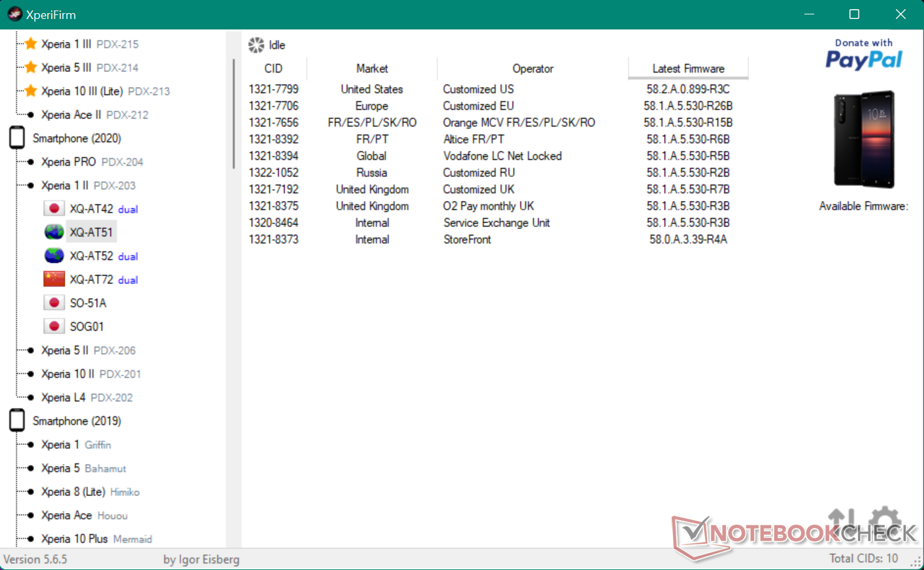Click the star icon beside Xperia 1 III
This screenshot has height=570, width=924.
pos(30,44)
